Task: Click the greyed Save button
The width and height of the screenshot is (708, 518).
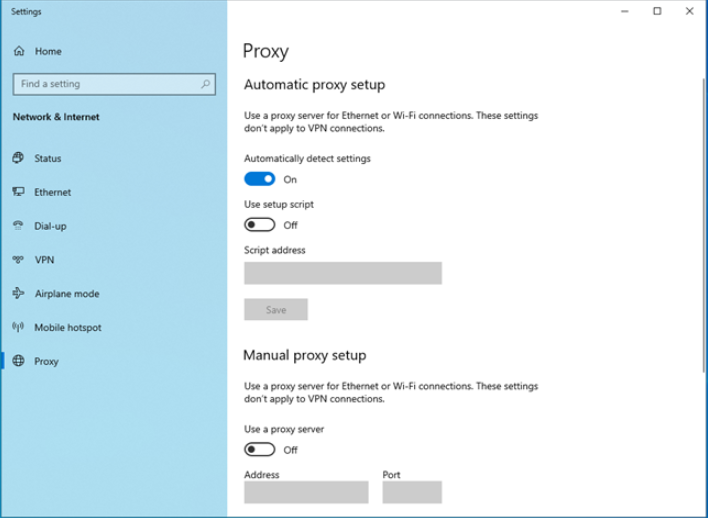Action: click(x=276, y=309)
